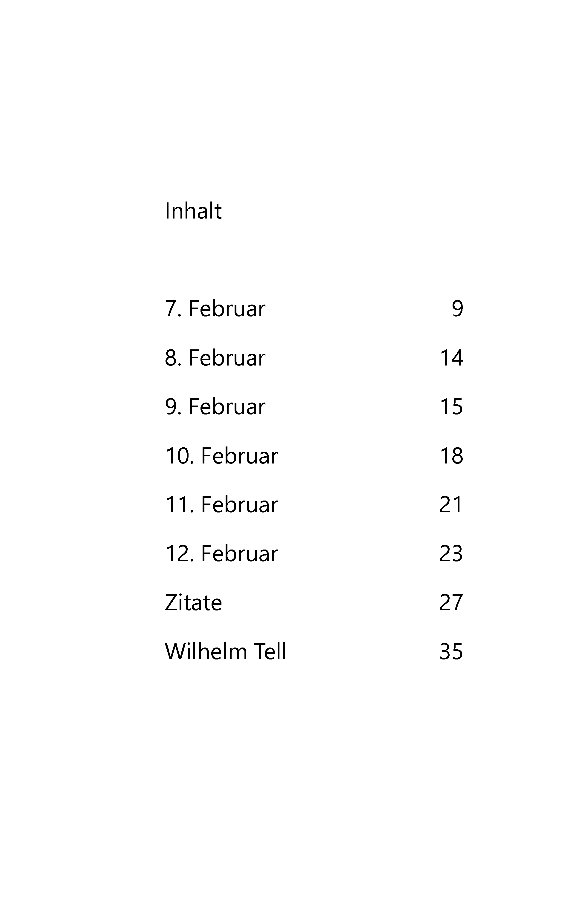The image size is (587, 924).
Task: Open the Zitate chapter entry
Action: pyautogui.click(x=194, y=602)
